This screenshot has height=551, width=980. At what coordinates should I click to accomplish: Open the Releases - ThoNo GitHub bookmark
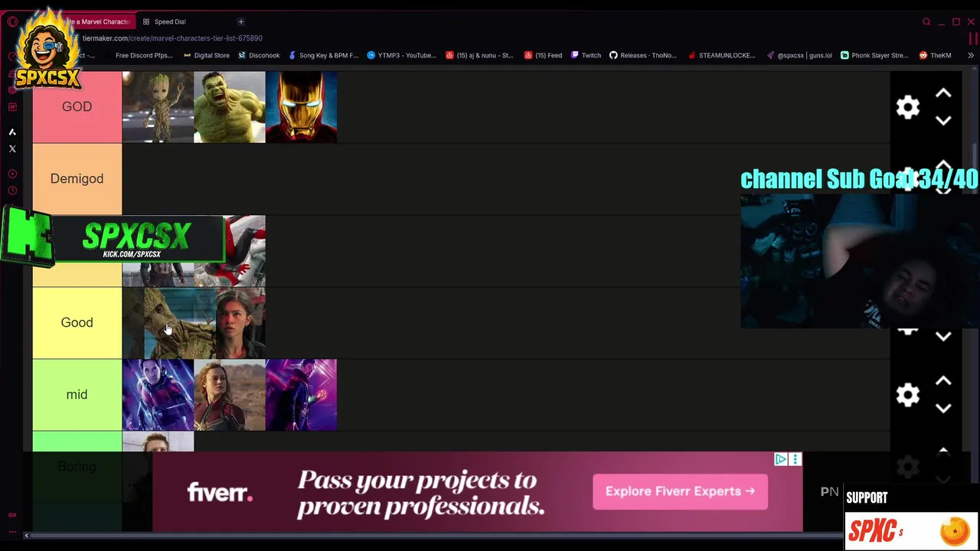click(643, 55)
